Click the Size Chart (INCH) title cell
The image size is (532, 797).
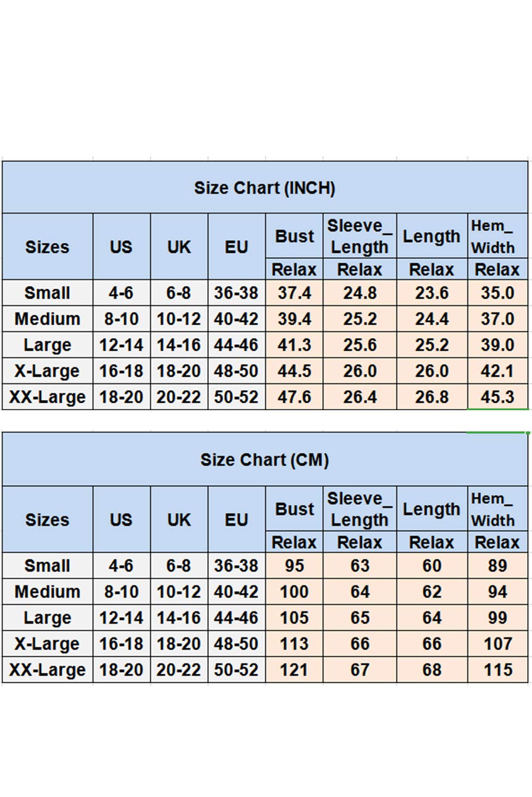[265, 188]
